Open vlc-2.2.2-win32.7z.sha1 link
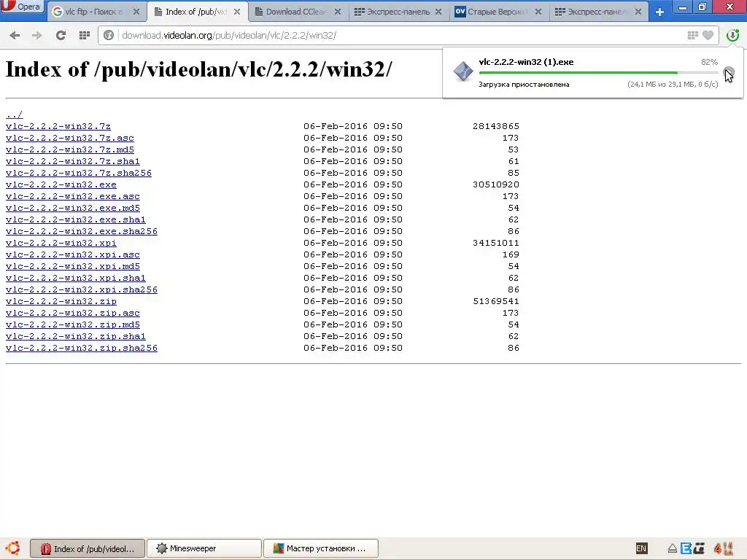The image size is (747, 560). point(73,161)
